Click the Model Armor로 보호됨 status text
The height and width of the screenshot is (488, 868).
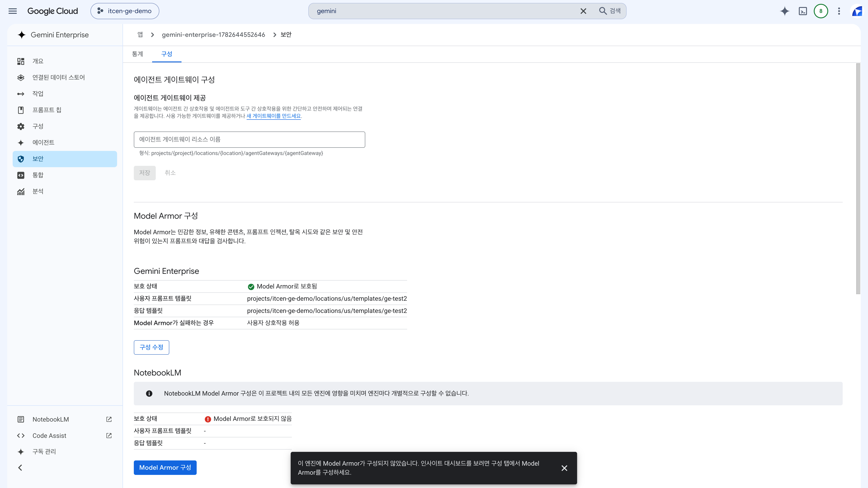coord(287,286)
